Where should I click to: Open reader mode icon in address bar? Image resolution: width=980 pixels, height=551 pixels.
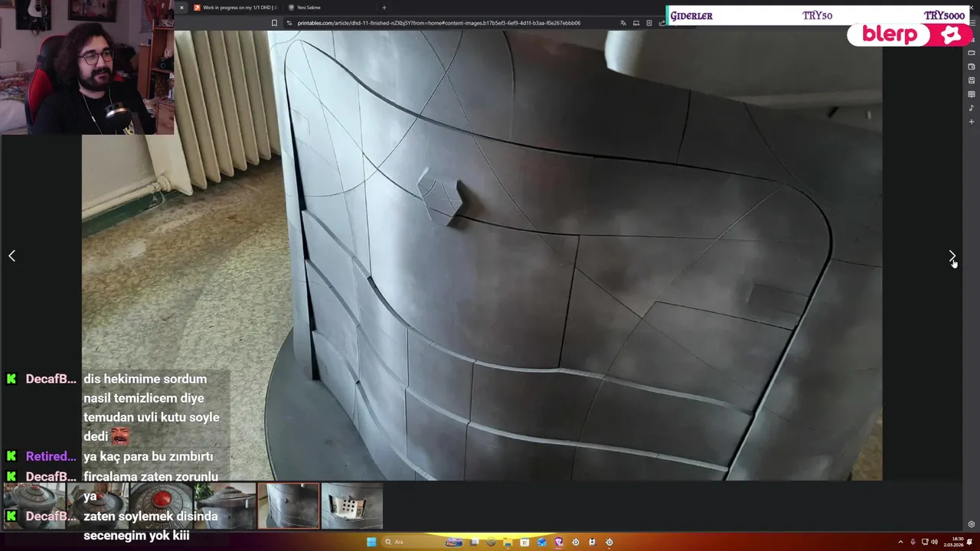click(x=649, y=23)
